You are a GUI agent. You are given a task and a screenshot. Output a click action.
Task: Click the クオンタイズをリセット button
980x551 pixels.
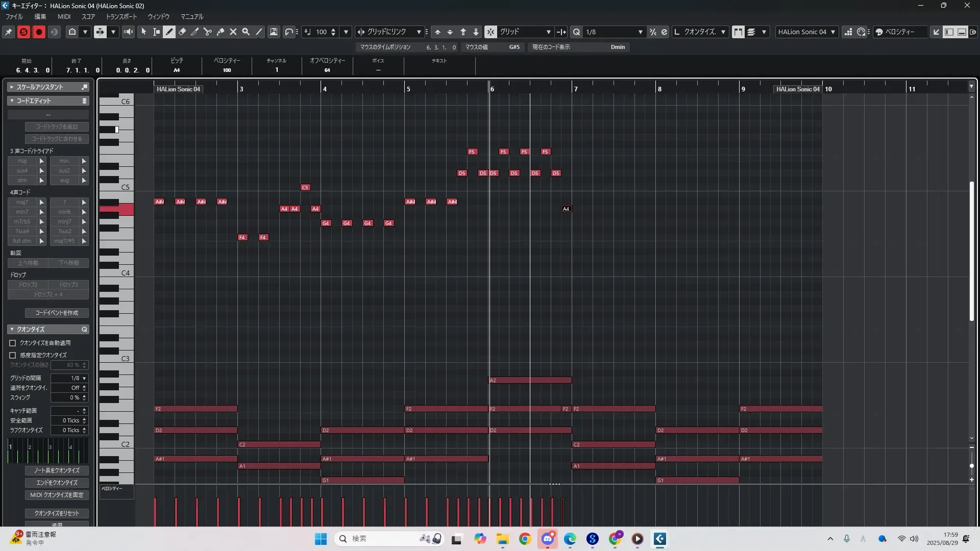(x=57, y=513)
